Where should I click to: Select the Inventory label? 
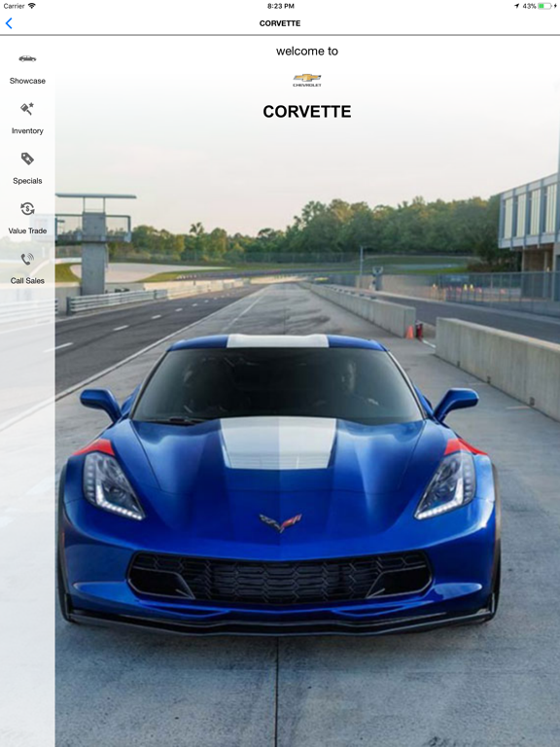click(x=27, y=131)
